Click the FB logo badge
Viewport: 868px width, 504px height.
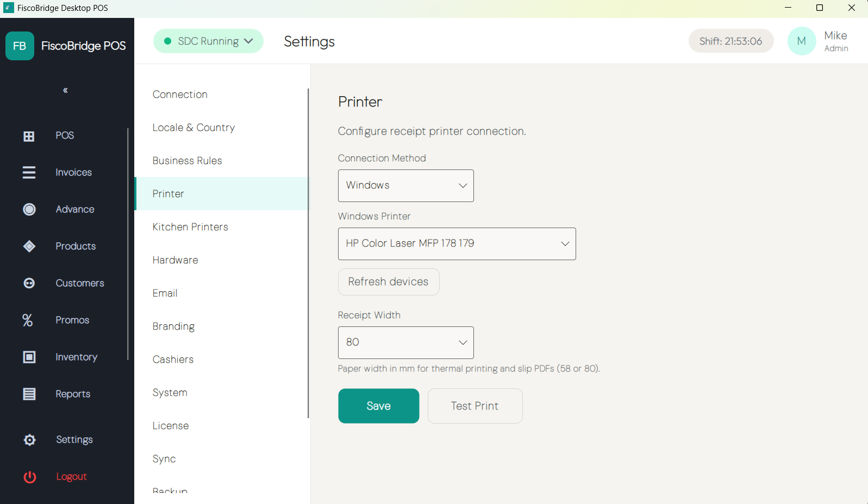pos(20,46)
